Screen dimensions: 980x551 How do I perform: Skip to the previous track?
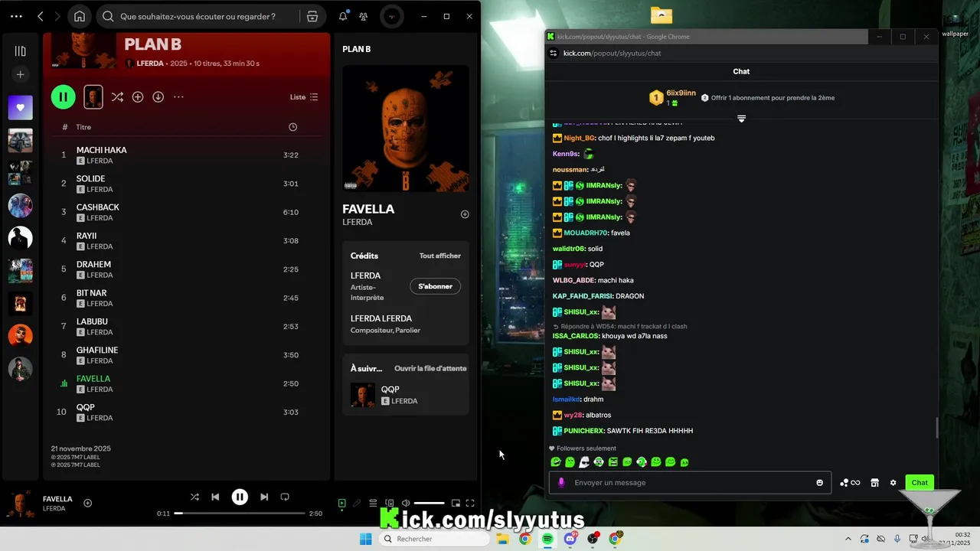pyautogui.click(x=215, y=497)
